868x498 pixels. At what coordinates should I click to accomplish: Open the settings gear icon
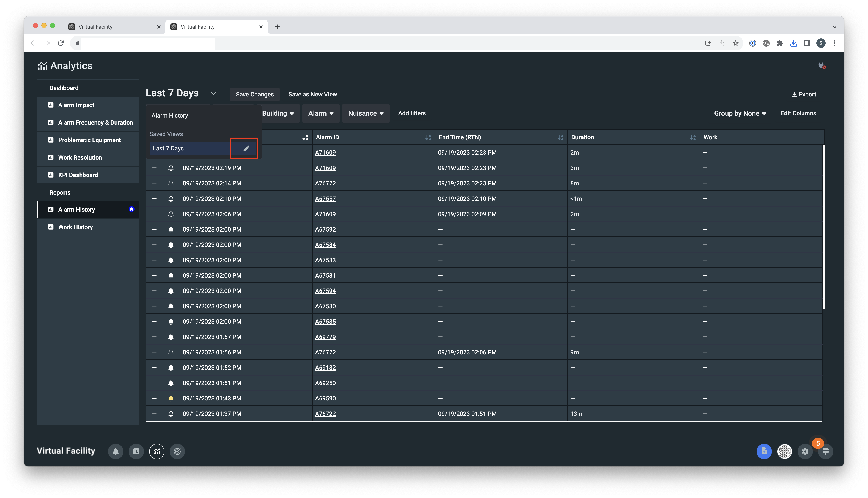click(805, 451)
